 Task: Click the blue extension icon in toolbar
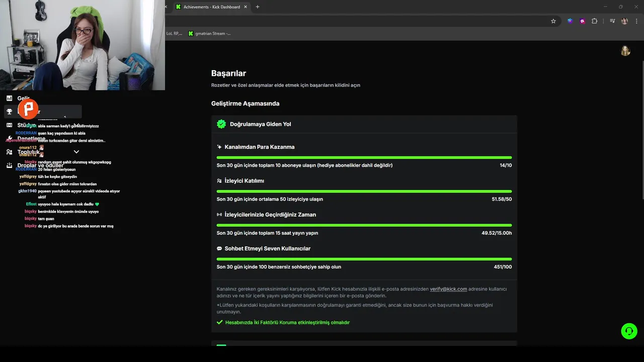(x=570, y=21)
